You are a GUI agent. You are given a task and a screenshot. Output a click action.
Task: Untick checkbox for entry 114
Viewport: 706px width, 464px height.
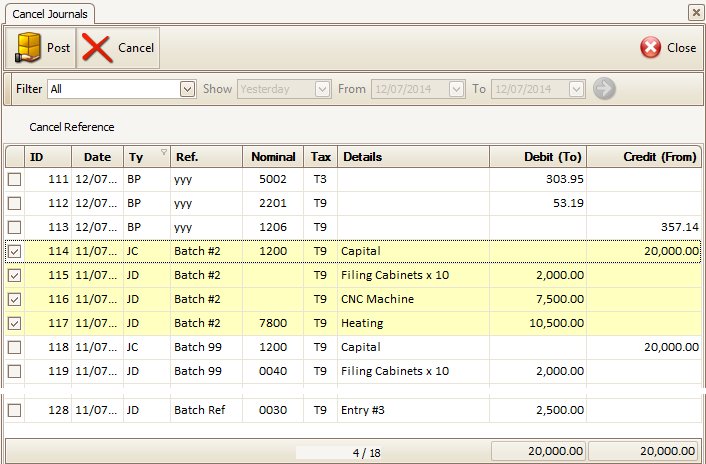pos(14,252)
